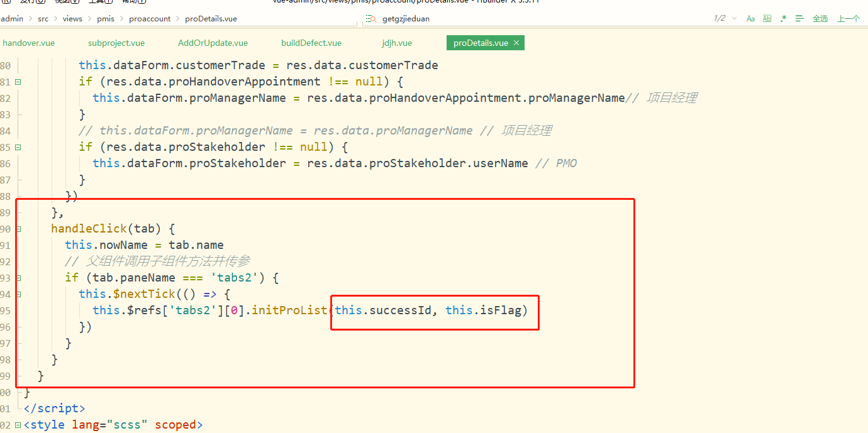Click this.successId argument in code
The image size is (868, 433).
pos(383,310)
